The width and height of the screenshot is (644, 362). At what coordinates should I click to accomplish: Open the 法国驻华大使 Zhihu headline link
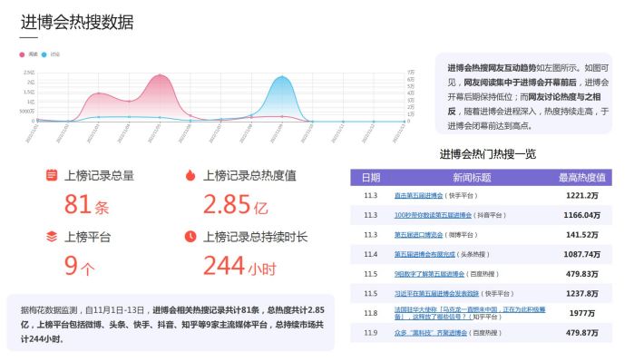point(470,313)
